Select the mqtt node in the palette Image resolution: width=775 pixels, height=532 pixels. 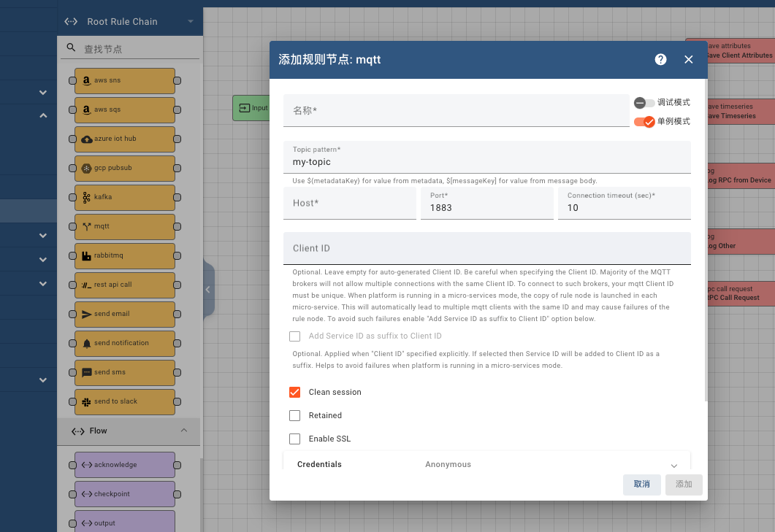coord(124,226)
